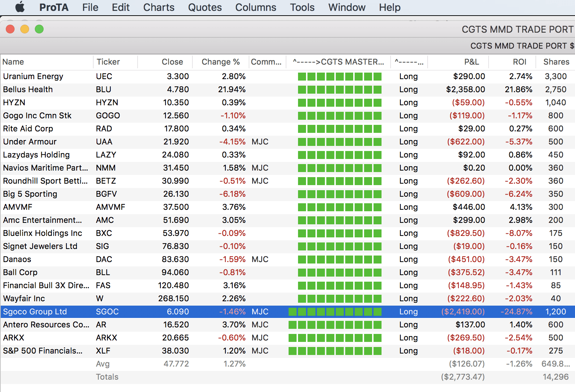Open the Apple menu
The width and height of the screenshot is (575, 392).
tap(20, 7)
